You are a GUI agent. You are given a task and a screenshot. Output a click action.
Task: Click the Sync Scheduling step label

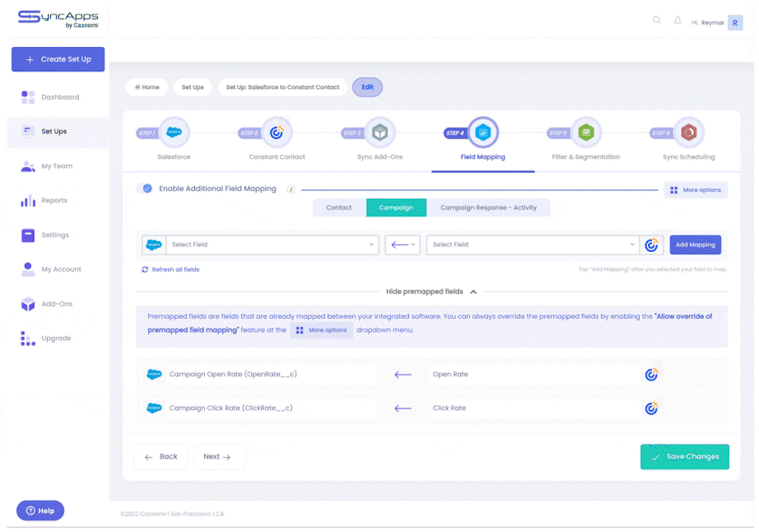point(689,157)
